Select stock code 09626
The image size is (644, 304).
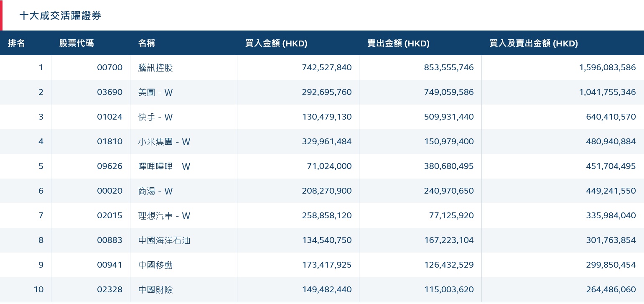(x=109, y=166)
